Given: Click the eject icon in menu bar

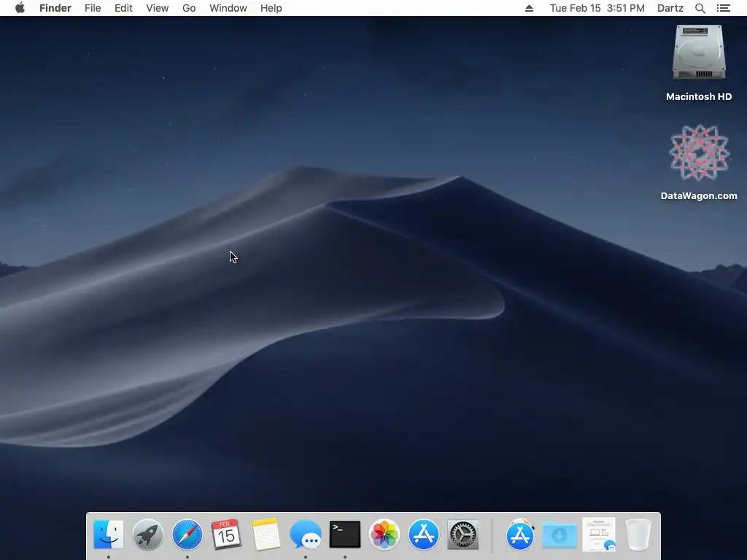Looking at the screenshot, I should pos(529,8).
